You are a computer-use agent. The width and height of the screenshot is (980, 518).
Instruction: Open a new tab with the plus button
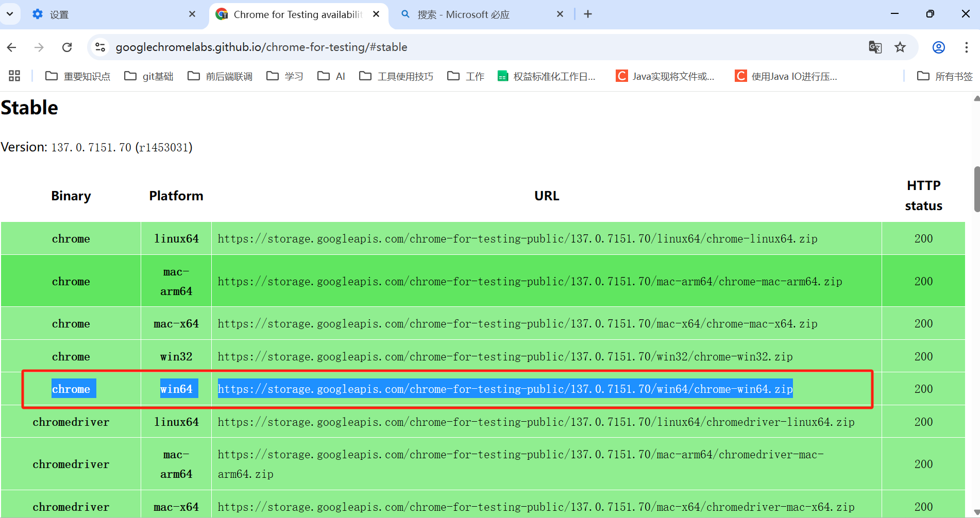click(588, 14)
